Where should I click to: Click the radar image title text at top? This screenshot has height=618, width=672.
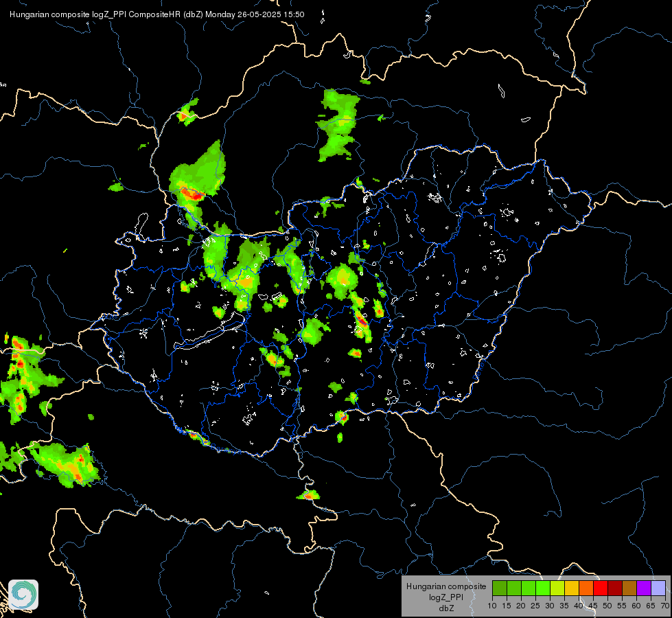click(x=157, y=14)
